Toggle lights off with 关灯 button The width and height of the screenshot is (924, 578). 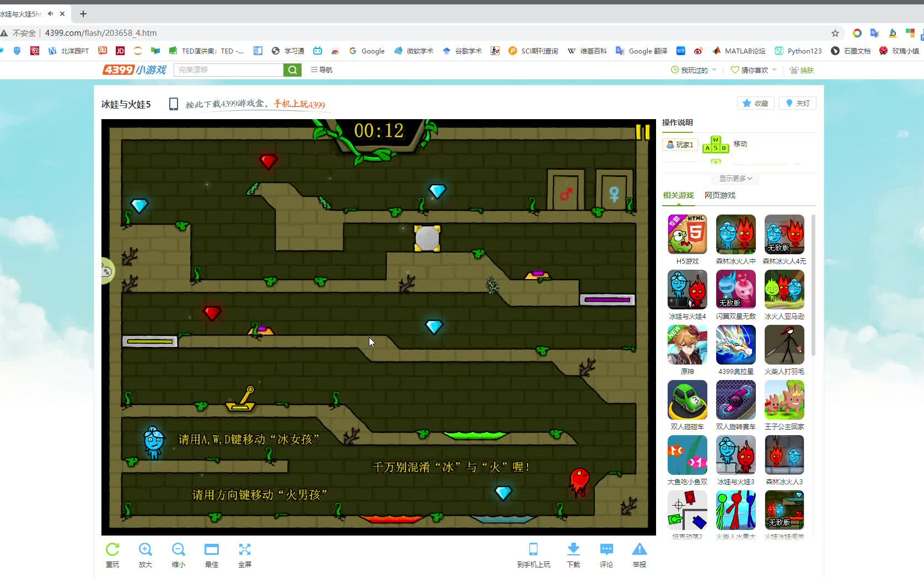798,103
